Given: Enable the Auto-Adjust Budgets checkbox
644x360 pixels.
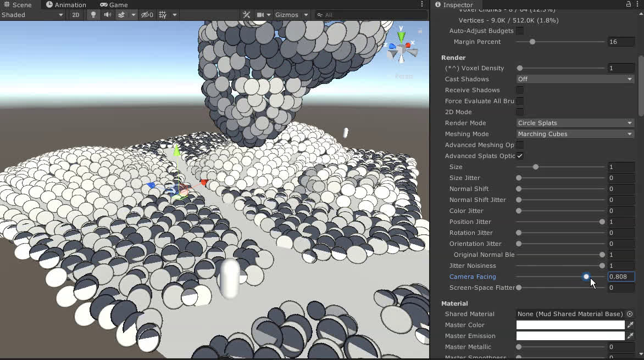Looking at the screenshot, I should point(520,31).
